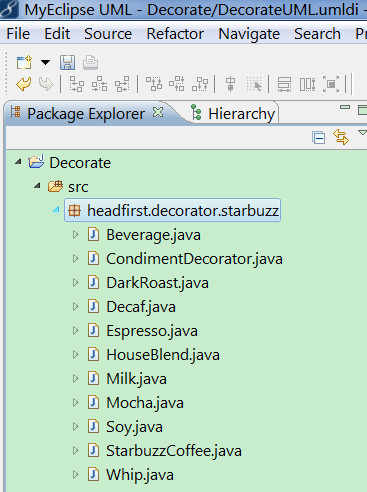Expand the Beverage.java node
Image resolution: width=367 pixels, height=492 pixels.
click(75, 234)
